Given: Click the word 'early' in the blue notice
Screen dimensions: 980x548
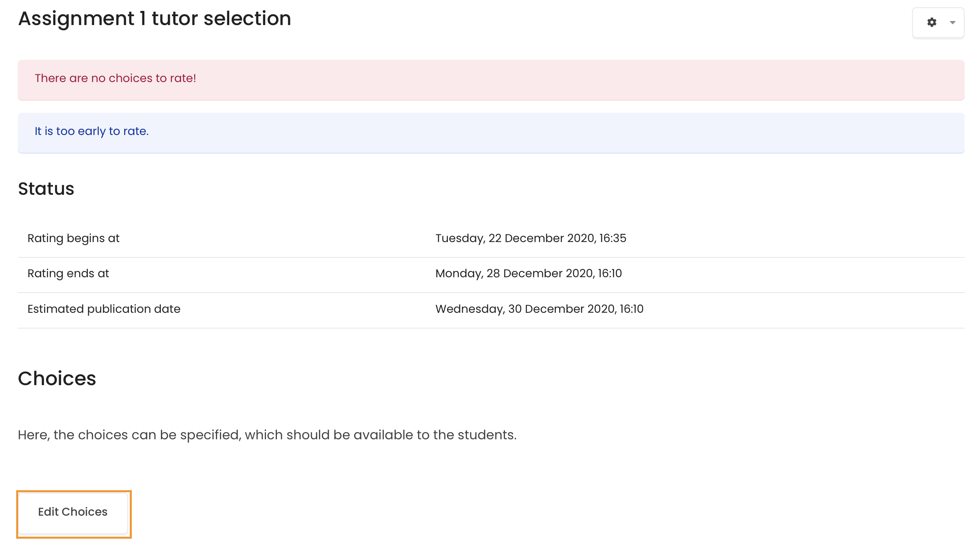Looking at the screenshot, I should pos(92,131).
